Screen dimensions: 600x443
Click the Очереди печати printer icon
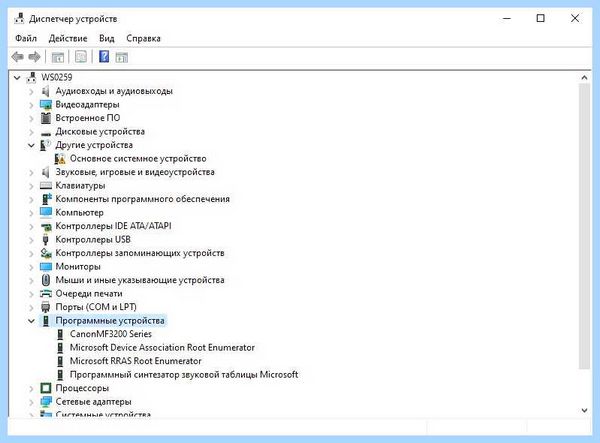coord(46,294)
